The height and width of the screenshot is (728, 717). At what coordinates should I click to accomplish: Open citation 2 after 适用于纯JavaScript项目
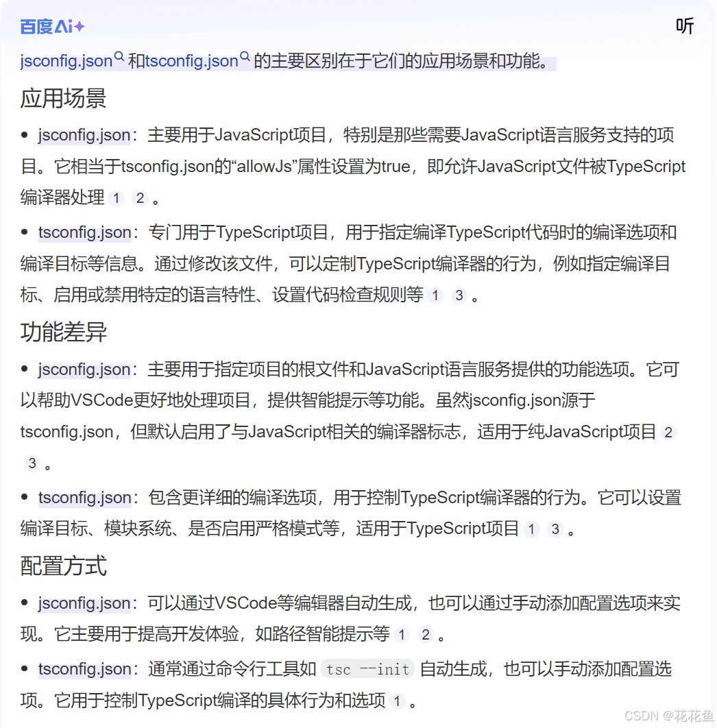668,433
